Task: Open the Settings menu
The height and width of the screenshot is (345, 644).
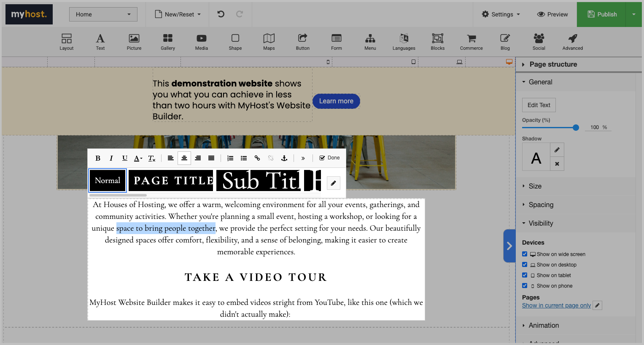Action: point(501,14)
